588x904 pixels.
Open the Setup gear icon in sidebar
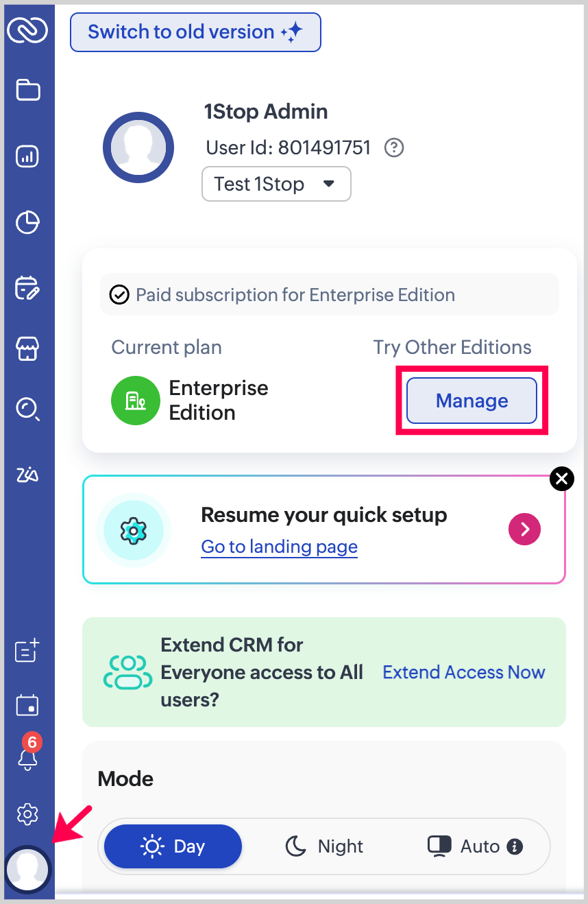click(x=27, y=814)
